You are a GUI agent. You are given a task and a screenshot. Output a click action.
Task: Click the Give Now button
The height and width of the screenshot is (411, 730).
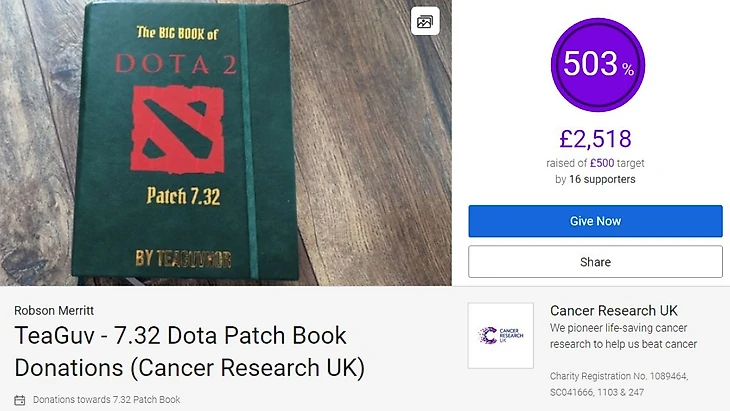(x=595, y=221)
